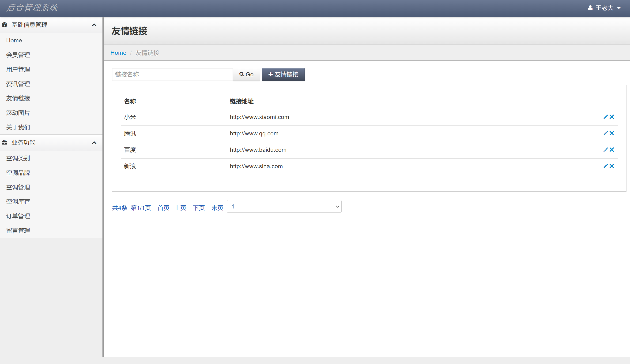This screenshot has height=364, width=630.
Task: Delete the 腾讯 link entry
Action: [x=612, y=134]
